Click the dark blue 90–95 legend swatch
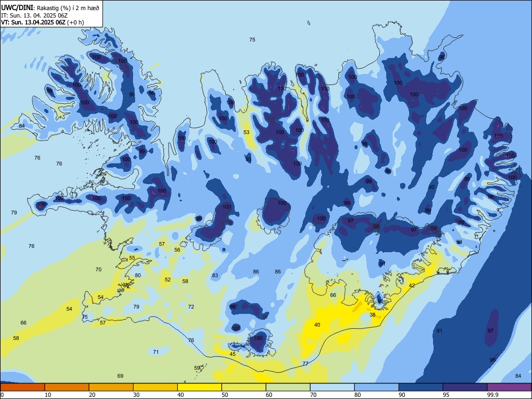Image resolution: width=532 pixels, height=399 pixels. pos(421,387)
